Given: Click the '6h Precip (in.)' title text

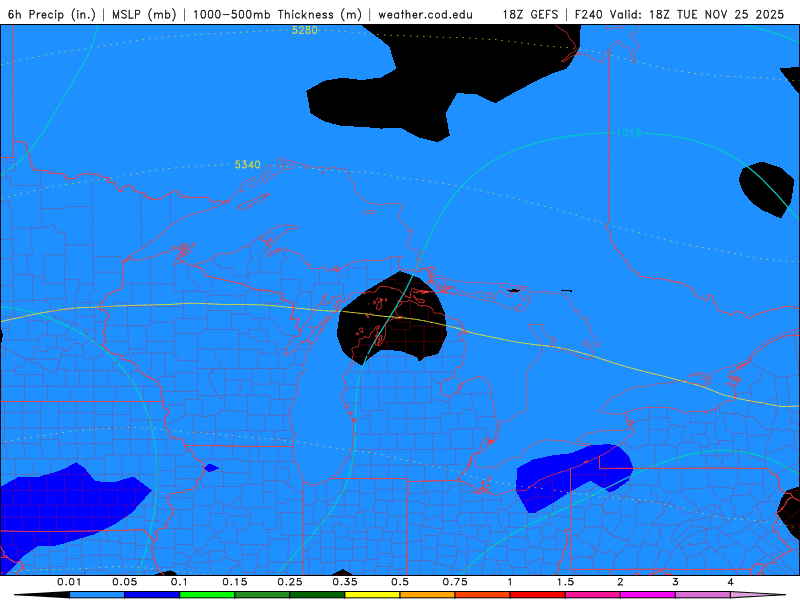Looking at the screenshot, I should [x=52, y=14].
